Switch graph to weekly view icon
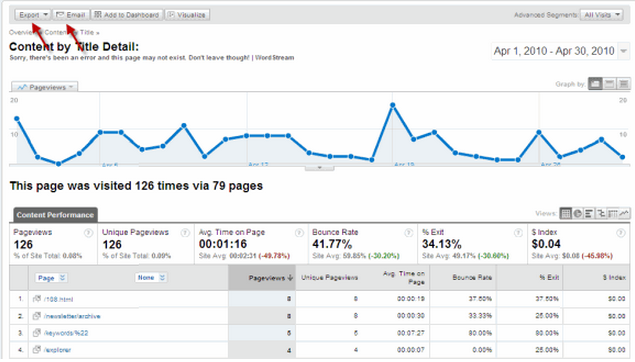This screenshot has width=635, height=362. (x=609, y=84)
